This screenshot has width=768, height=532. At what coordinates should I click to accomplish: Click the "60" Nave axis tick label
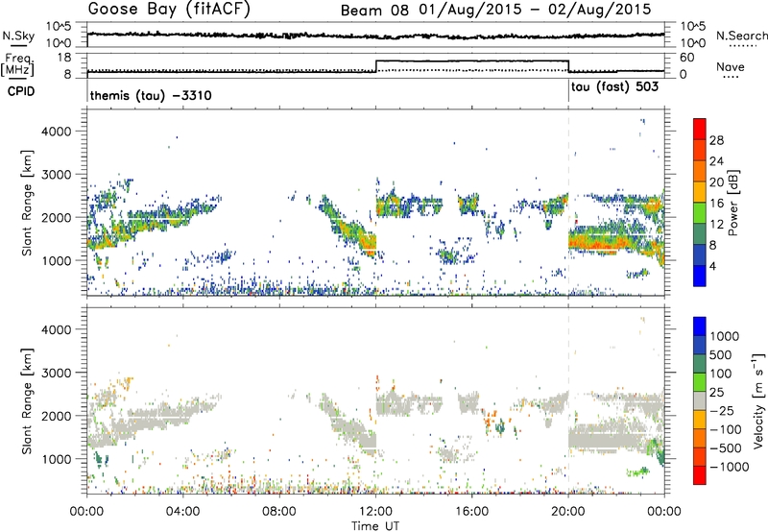(687, 58)
